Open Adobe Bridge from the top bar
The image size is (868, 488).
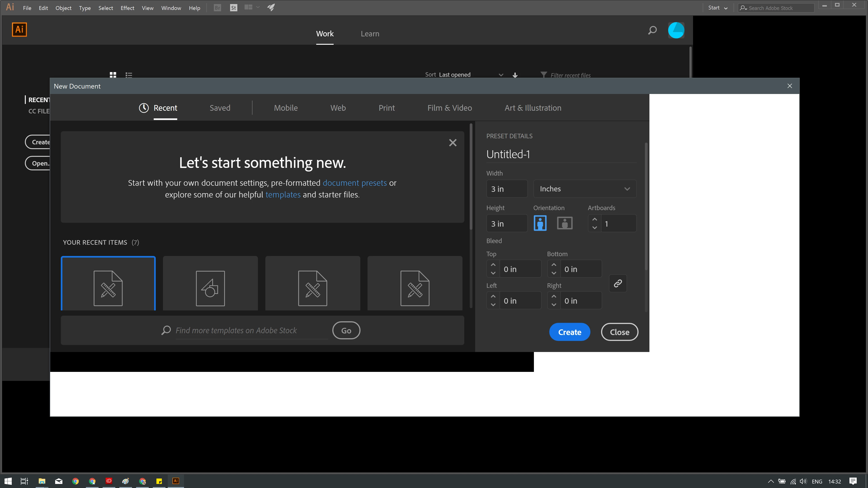[x=217, y=8]
